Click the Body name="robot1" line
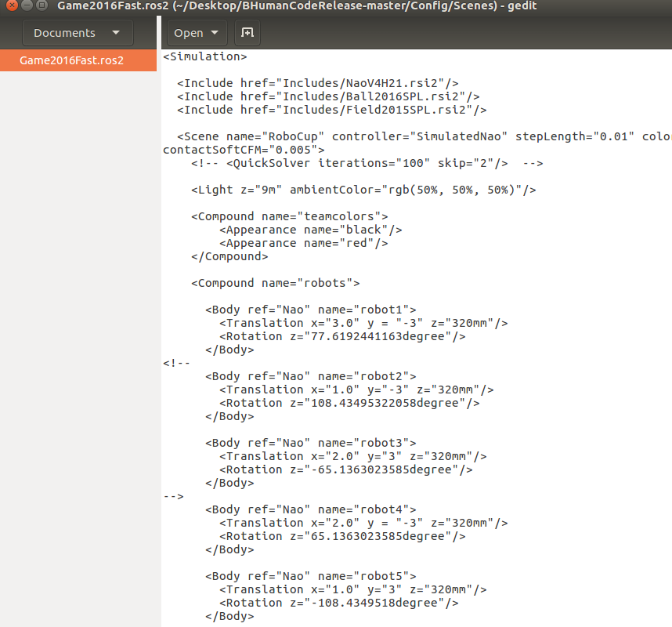This screenshot has height=627, width=672. pos(311,310)
